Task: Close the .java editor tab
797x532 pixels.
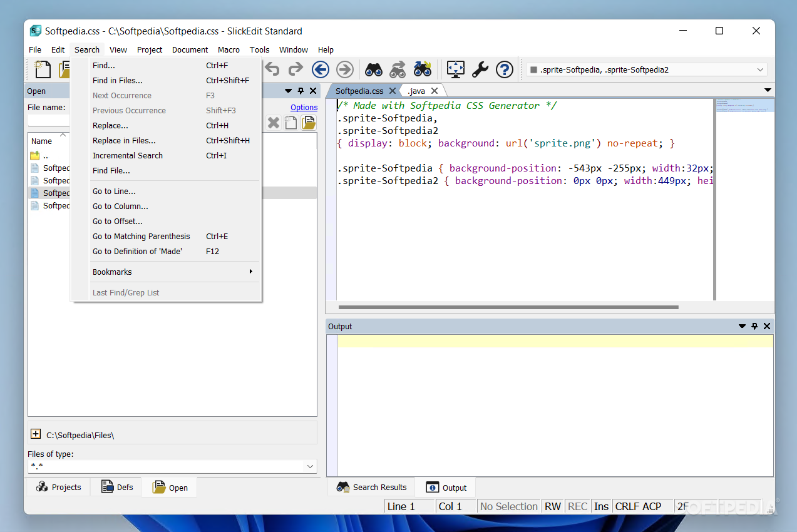Action: point(434,91)
